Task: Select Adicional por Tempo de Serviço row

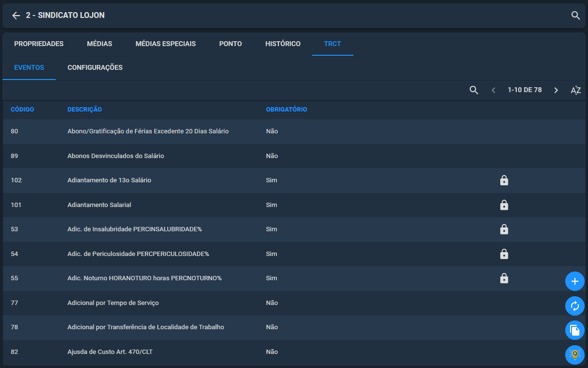Action: [x=294, y=303]
